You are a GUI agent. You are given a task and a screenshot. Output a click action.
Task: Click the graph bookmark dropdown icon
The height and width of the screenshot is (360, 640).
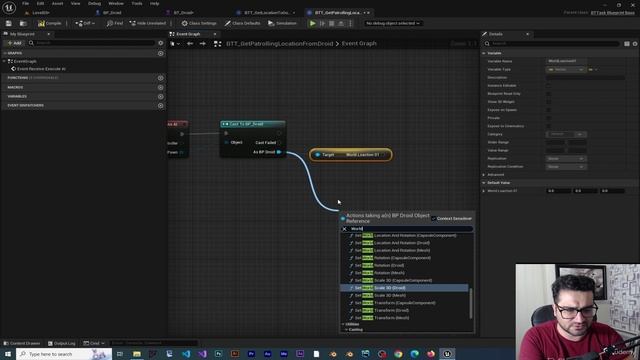(175, 43)
